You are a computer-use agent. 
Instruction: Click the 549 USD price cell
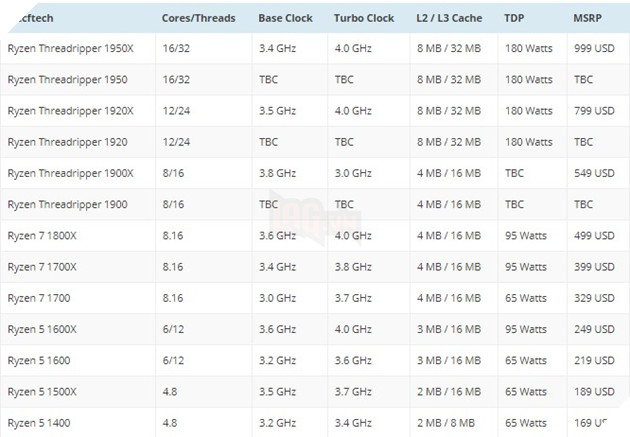(x=594, y=173)
